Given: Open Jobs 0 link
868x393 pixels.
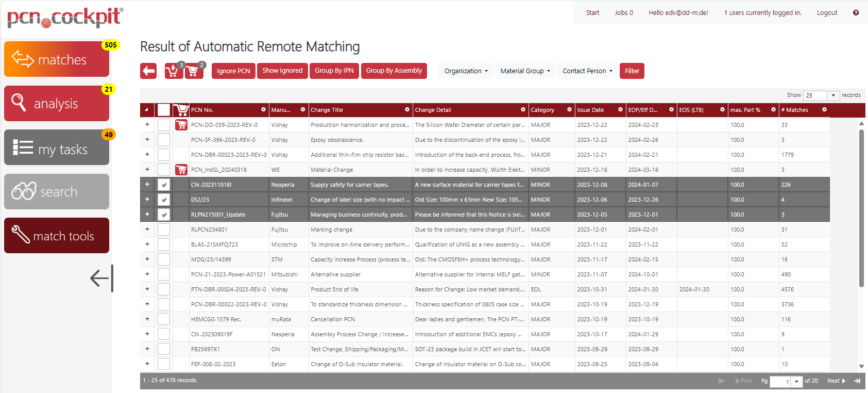Looking at the screenshot, I should tap(624, 13).
